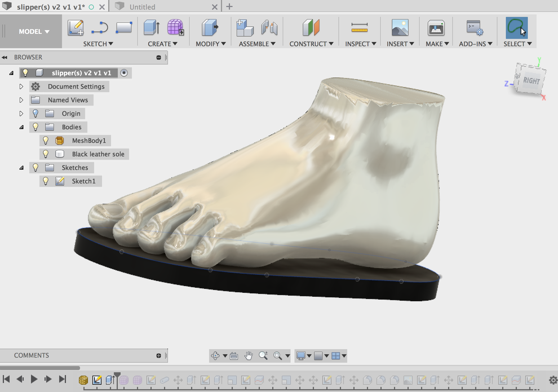558x392 pixels.
Task: Toggle visibility bulb of Origin folder
Action: 36,114
